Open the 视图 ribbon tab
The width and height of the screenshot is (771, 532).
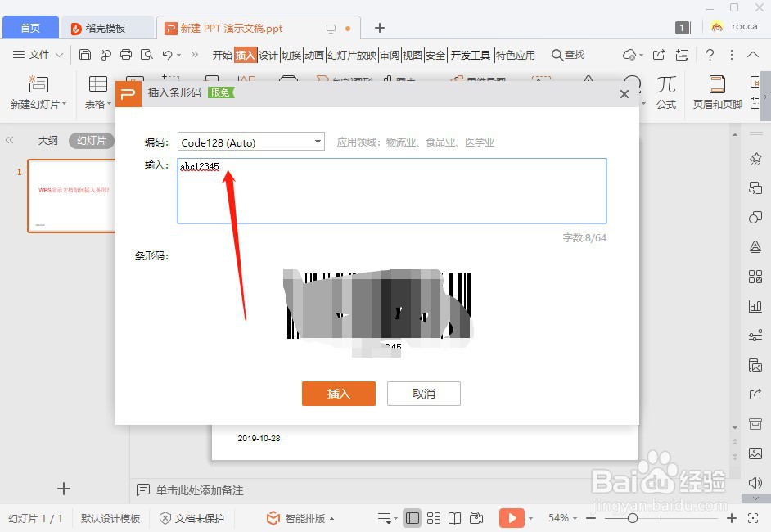412,55
